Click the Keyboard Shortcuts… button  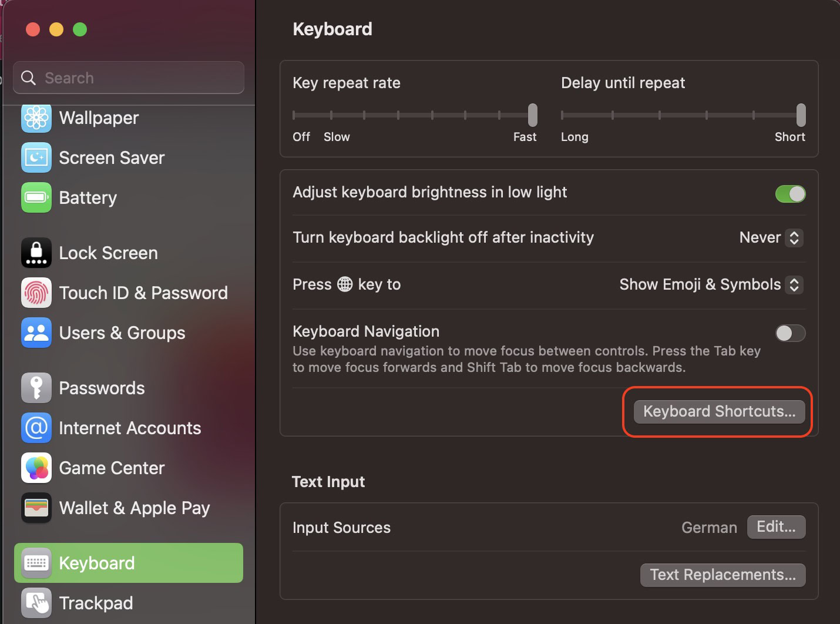(x=720, y=411)
